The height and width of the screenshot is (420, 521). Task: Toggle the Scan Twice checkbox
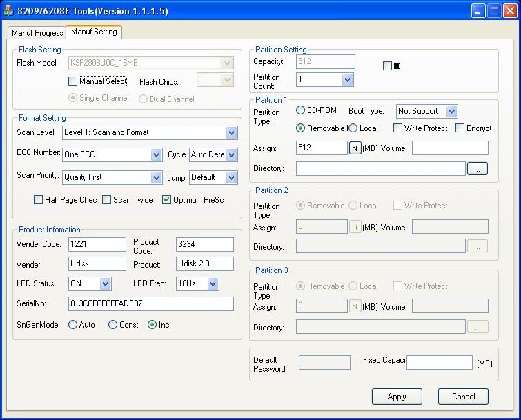(x=107, y=200)
